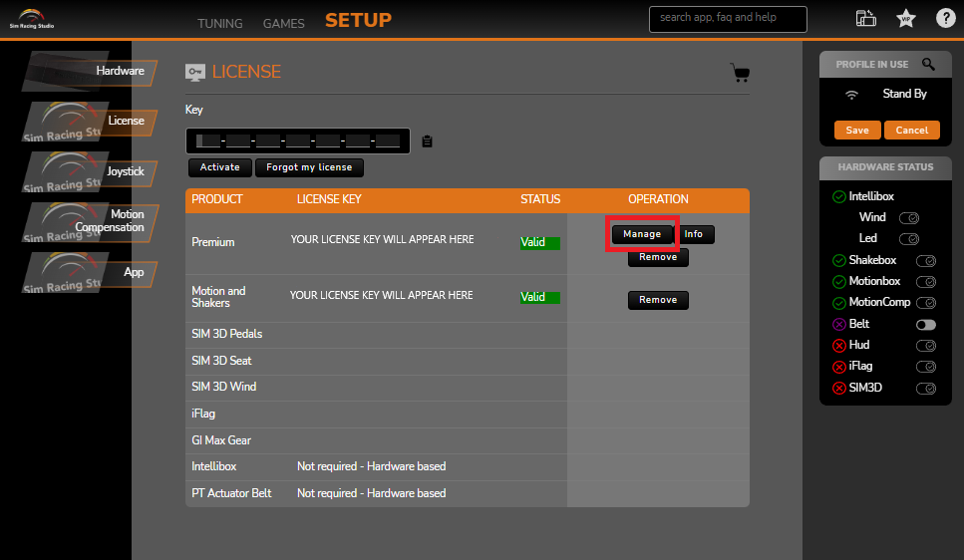This screenshot has height=560, width=964.
Task: Click the Premium Valid status badge
Action: [539, 243]
